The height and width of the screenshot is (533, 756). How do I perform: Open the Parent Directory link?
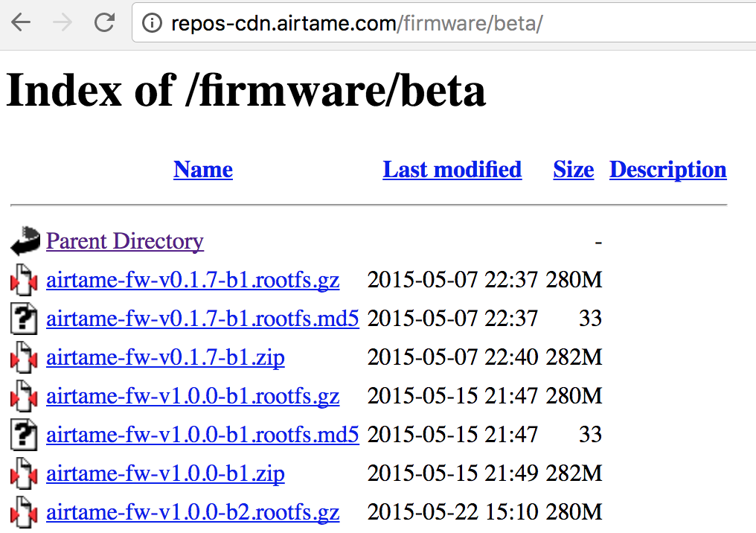coord(125,241)
